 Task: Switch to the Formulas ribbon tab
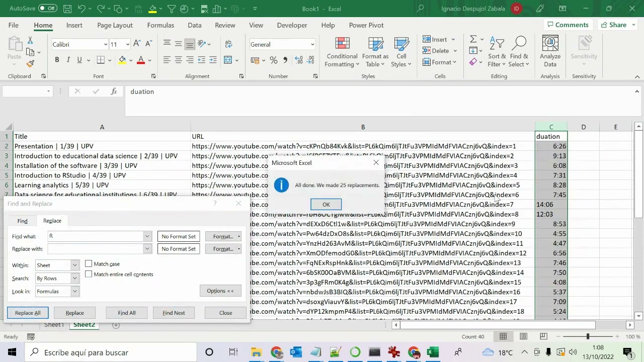(160, 25)
